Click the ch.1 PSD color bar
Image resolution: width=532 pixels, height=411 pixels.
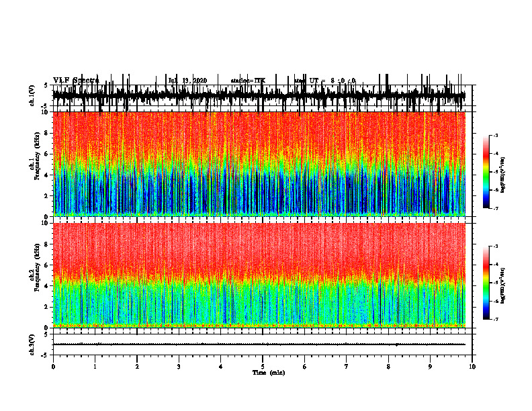[x=486, y=171]
